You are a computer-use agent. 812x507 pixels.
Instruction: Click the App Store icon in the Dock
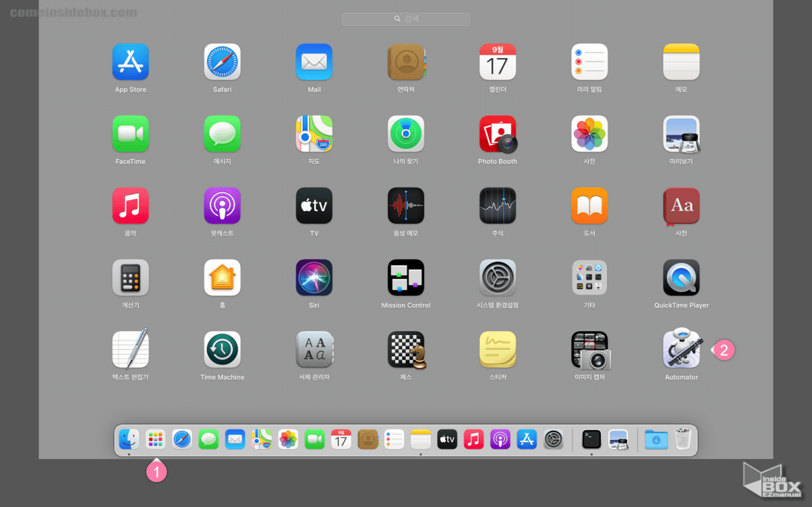pos(526,439)
